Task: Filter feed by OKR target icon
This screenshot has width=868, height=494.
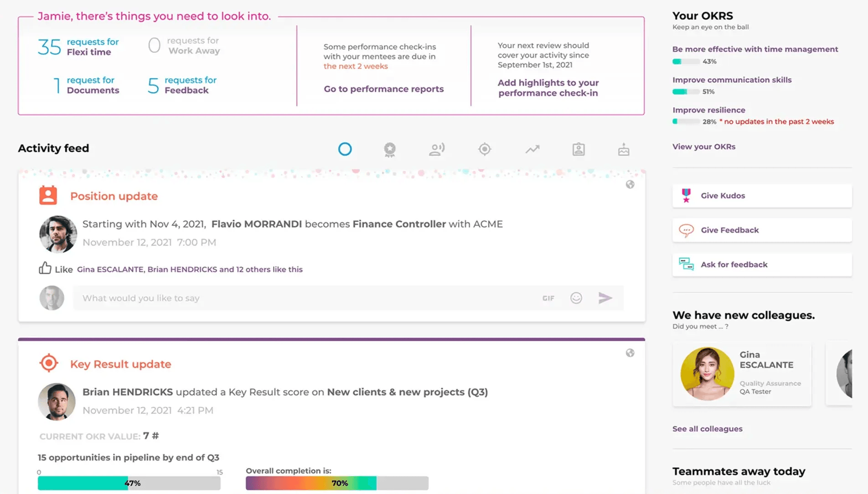Action: tap(484, 149)
